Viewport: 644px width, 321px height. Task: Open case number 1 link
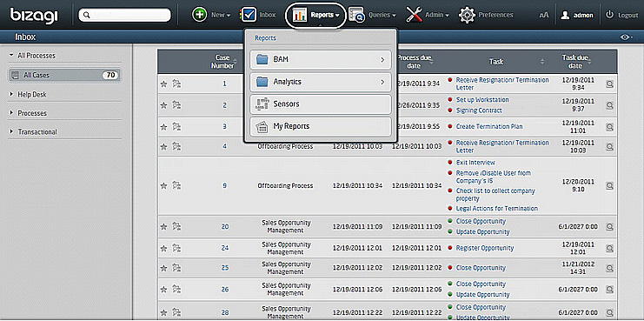coord(224,84)
